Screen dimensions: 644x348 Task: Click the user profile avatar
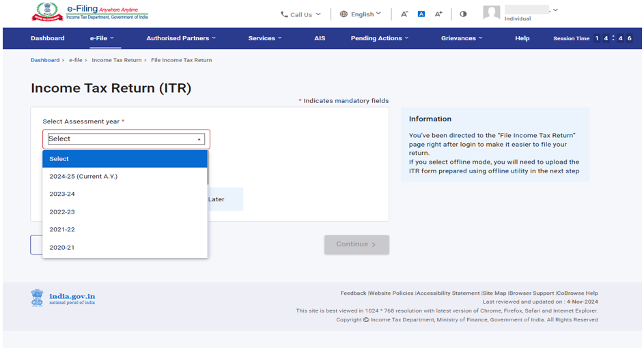(x=491, y=13)
